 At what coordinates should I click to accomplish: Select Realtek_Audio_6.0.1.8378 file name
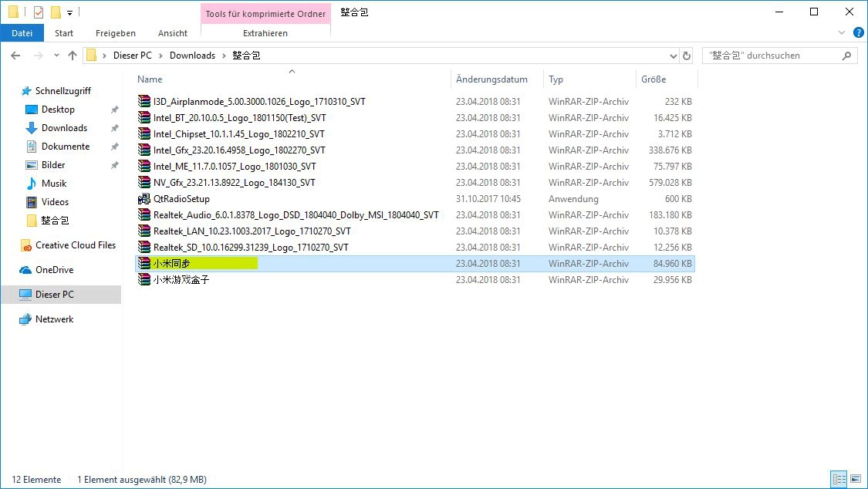coord(296,214)
